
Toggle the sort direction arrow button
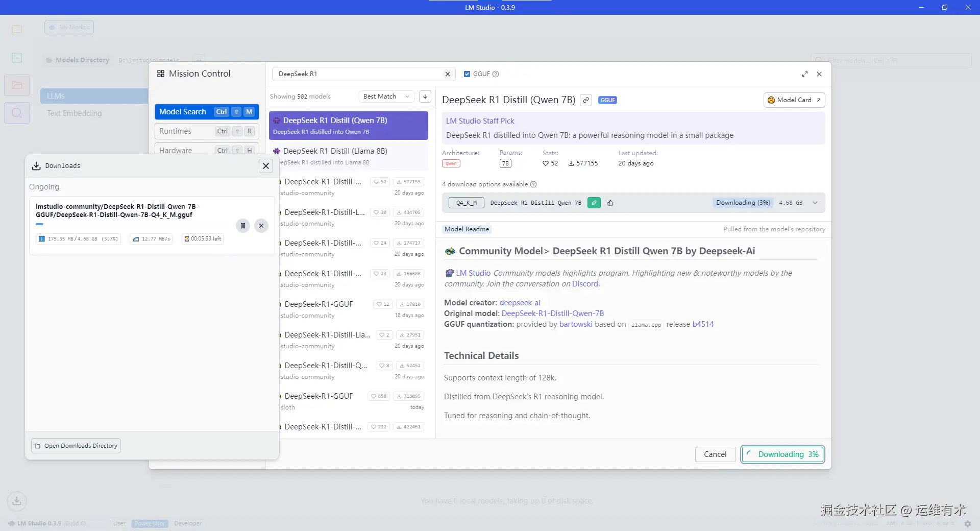[x=425, y=96]
